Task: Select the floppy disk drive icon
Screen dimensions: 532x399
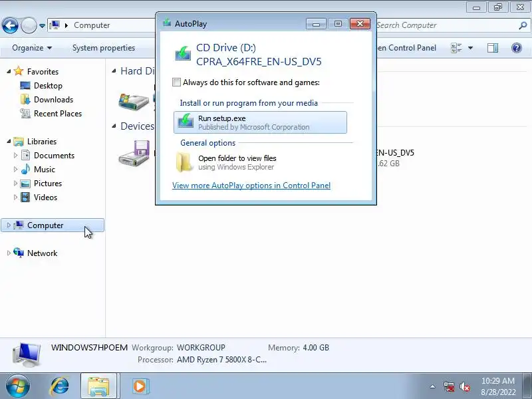Action: 134,153
